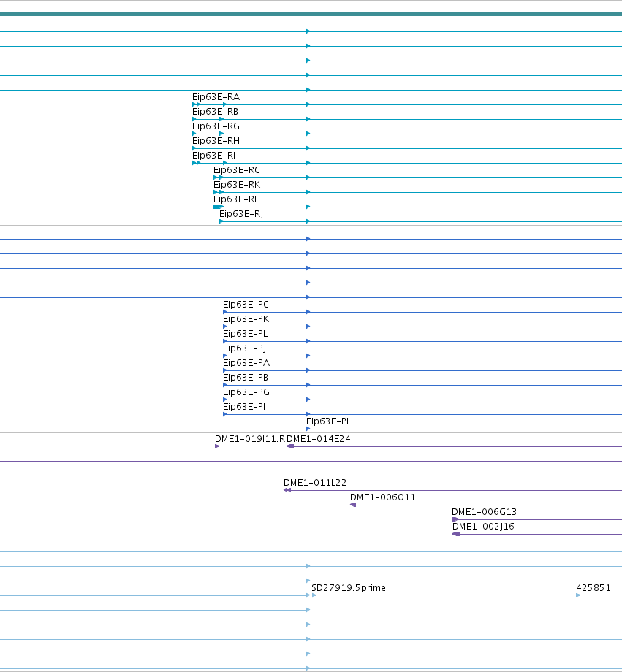
Task: Select the Eip63E-PC protein label
Action: [x=246, y=305]
